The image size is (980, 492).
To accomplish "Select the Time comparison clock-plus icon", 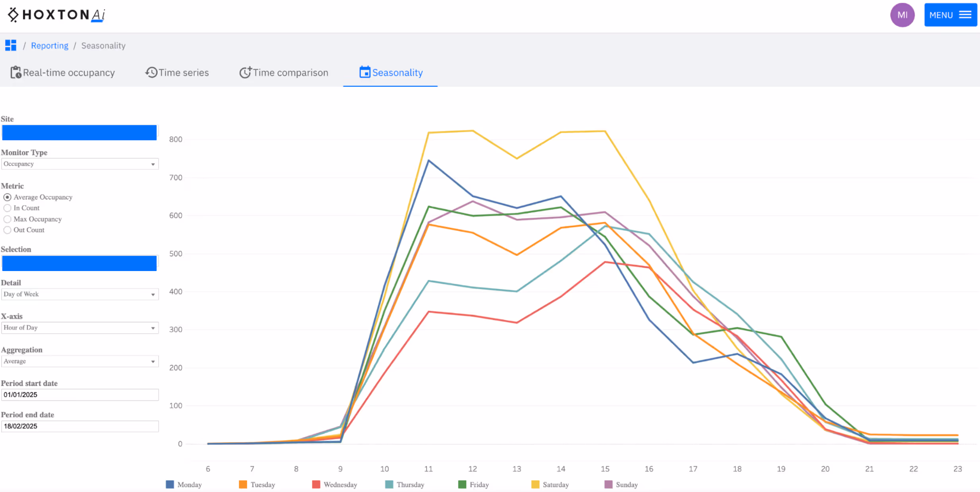I will [246, 72].
